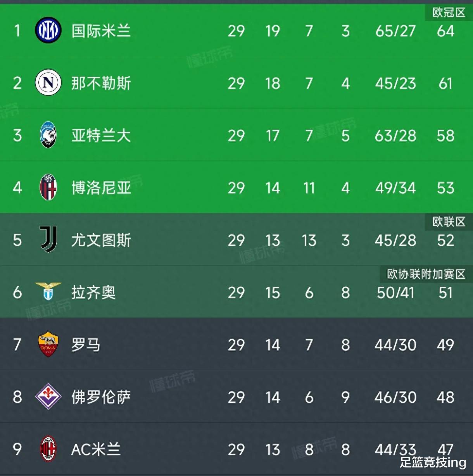Select Roma's 49 points value
This screenshot has height=476, width=473.
(445, 345)
